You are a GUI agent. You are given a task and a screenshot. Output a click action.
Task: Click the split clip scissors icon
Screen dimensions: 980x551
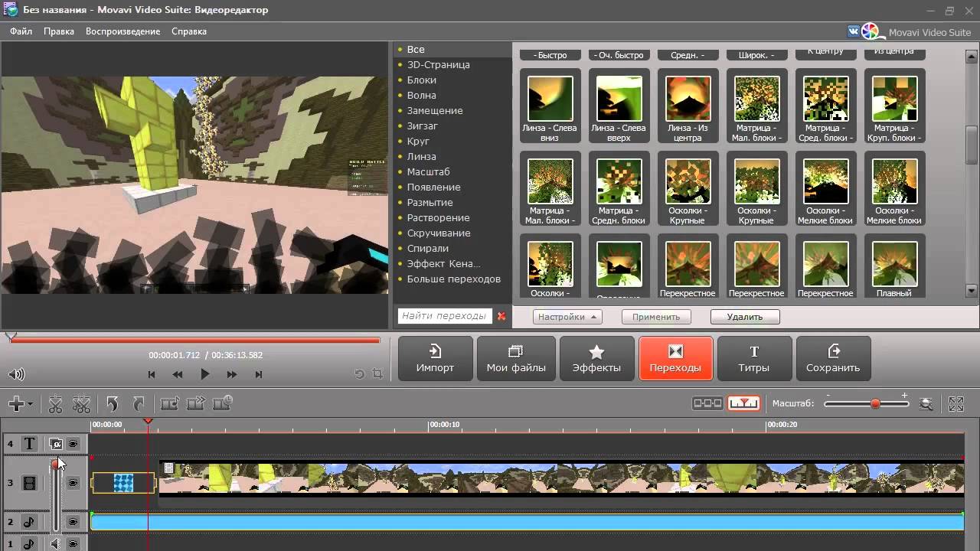click(56, 403)
